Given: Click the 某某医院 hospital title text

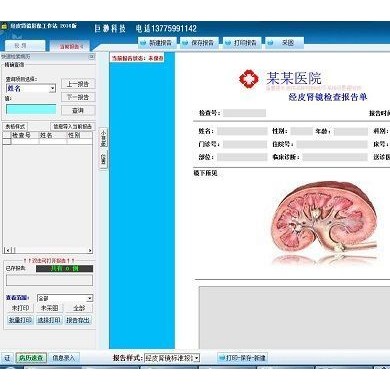Looking at the screenshot, I should click(293, 78).
